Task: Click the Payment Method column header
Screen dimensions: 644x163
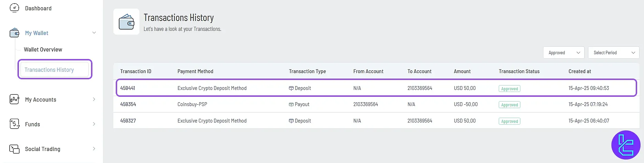Action: 195,71
